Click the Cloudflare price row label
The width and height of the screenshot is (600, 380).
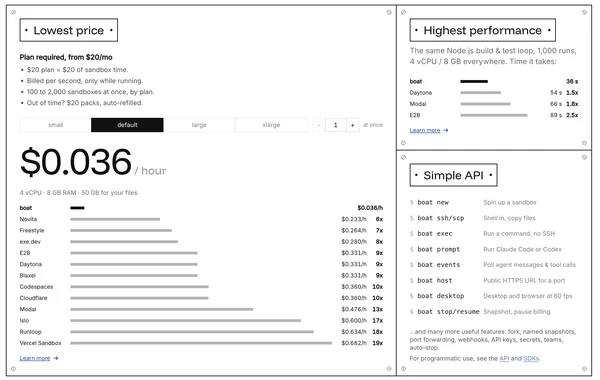tap(34, 298)
